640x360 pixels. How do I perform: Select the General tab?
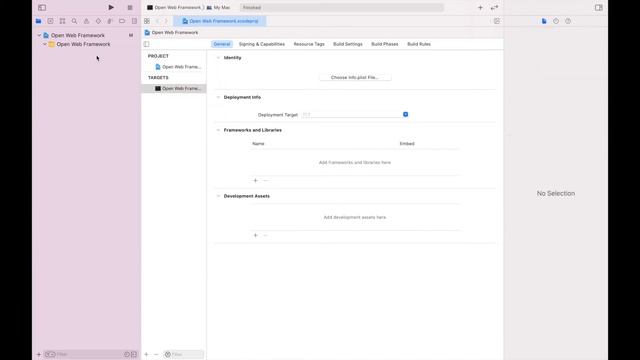click(222, 44)
